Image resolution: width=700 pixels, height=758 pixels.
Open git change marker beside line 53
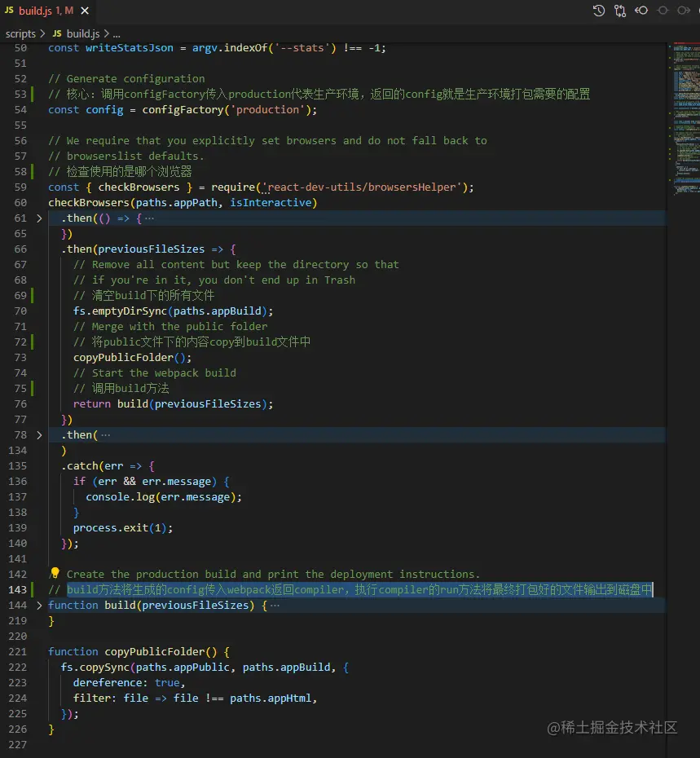[x=33, y=94]
